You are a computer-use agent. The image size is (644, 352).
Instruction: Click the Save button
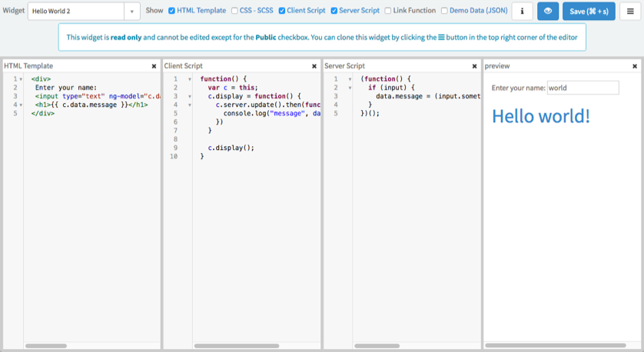click(x=589, y=11)
